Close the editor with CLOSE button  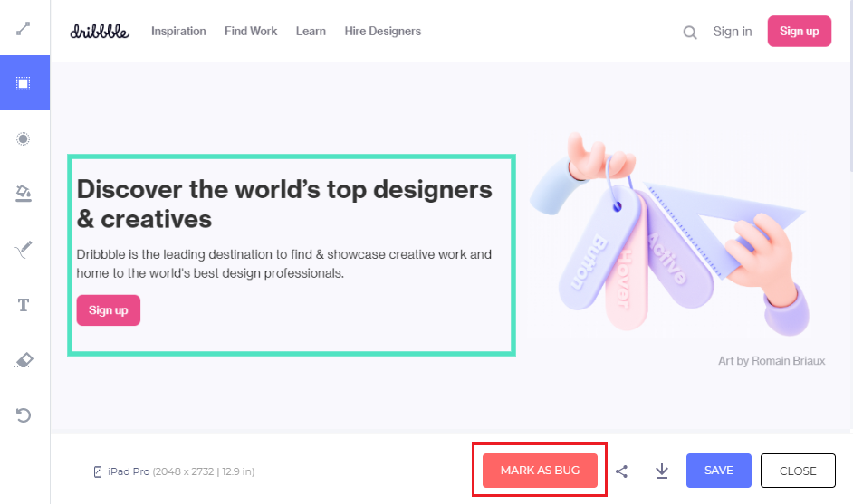[798, 471]
